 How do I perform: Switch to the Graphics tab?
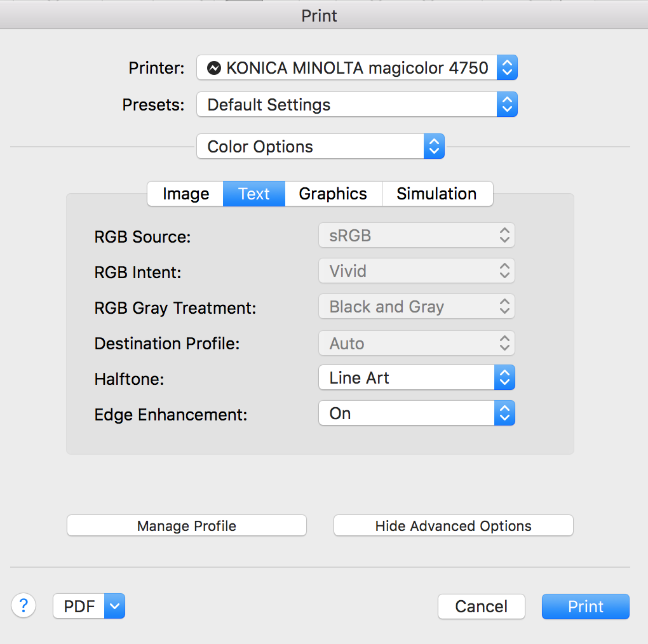333,194
